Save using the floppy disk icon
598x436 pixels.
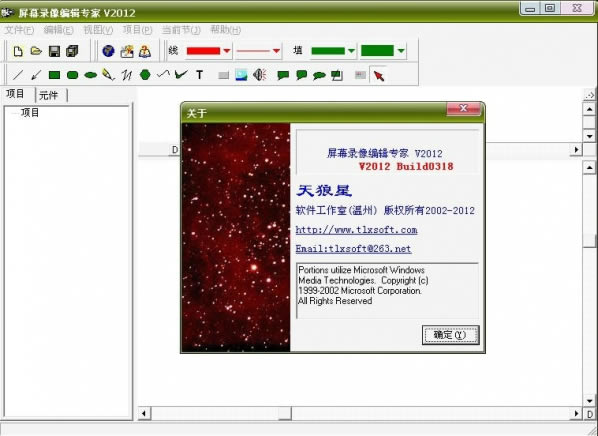[55, 51]
